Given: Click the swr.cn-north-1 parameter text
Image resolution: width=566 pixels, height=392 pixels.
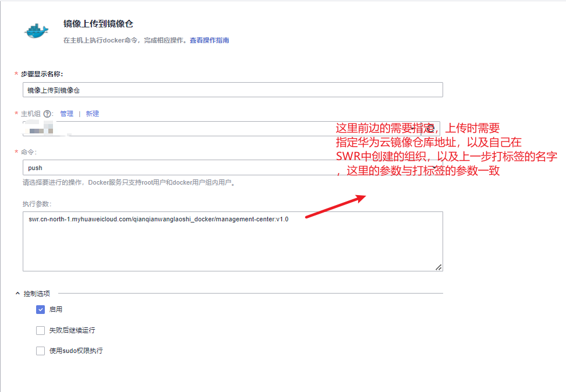Looking at the screenshot, I should (158, 219).
